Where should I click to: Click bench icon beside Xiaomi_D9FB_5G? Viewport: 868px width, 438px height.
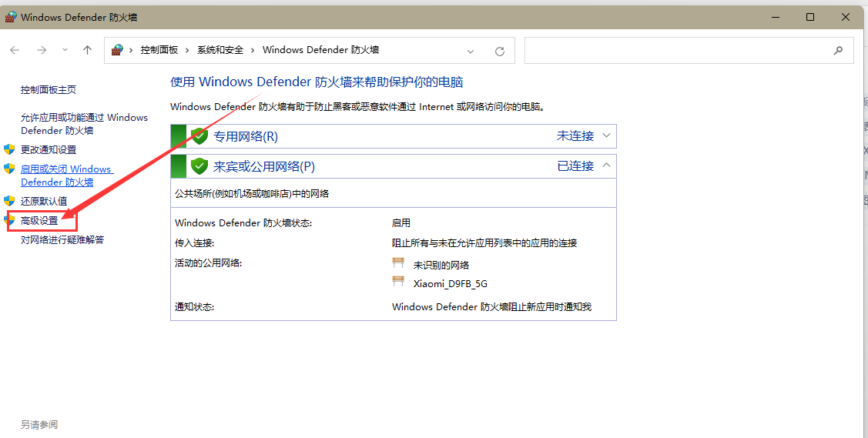tap(399, 282)
